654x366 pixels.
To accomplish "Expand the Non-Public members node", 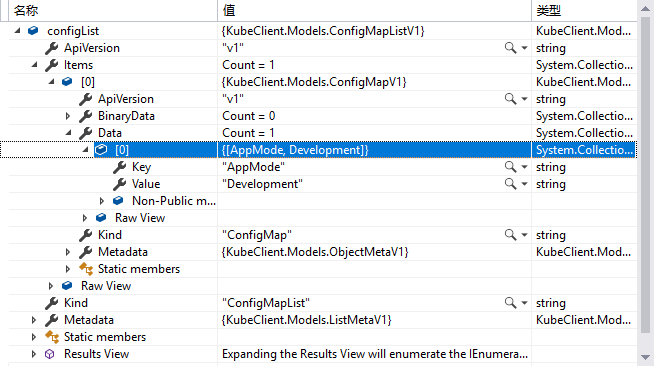I will coord(102,201).
